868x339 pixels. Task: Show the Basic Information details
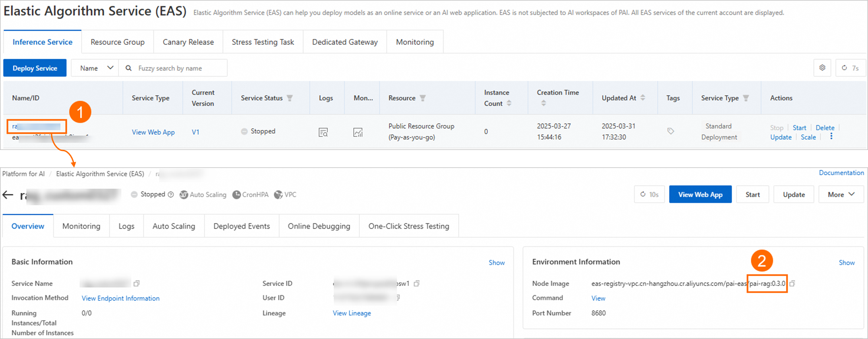[x=496, y=263]
